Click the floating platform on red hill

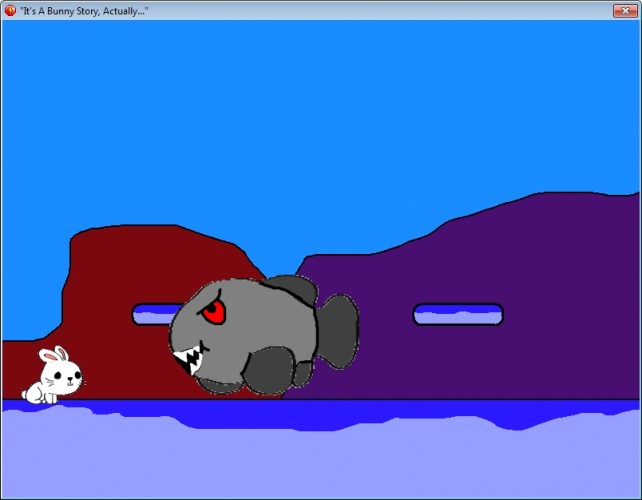click(155, 314)
